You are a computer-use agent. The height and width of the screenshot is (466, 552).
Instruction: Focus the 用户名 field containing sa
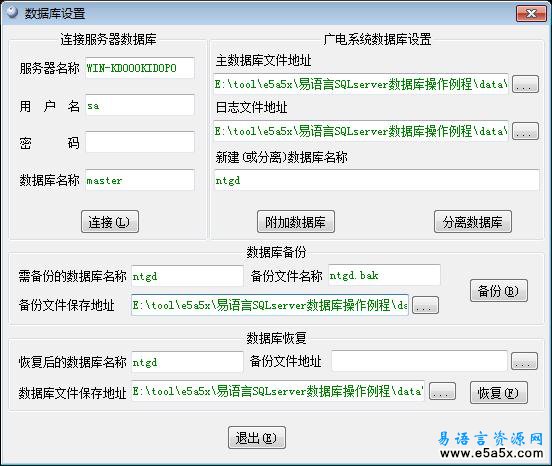[140, 105]
